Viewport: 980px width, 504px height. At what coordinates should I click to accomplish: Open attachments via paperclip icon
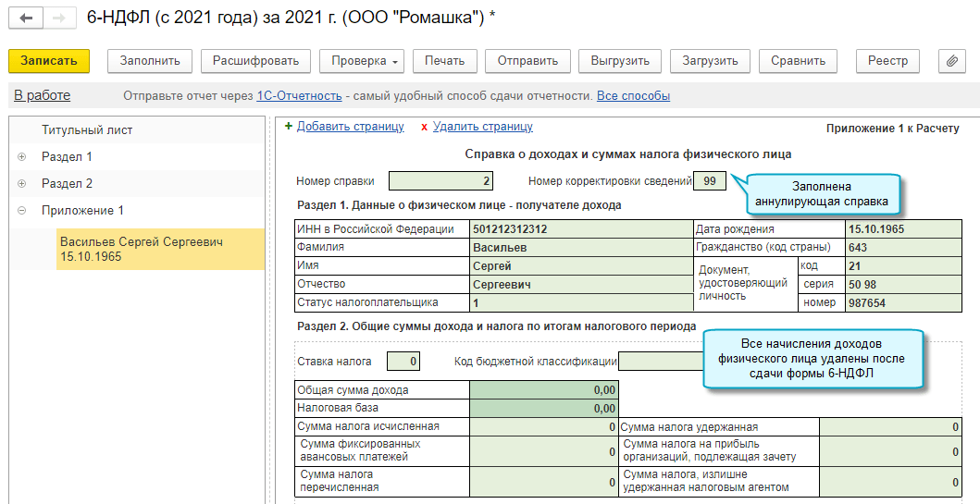[x=950, y=61]
